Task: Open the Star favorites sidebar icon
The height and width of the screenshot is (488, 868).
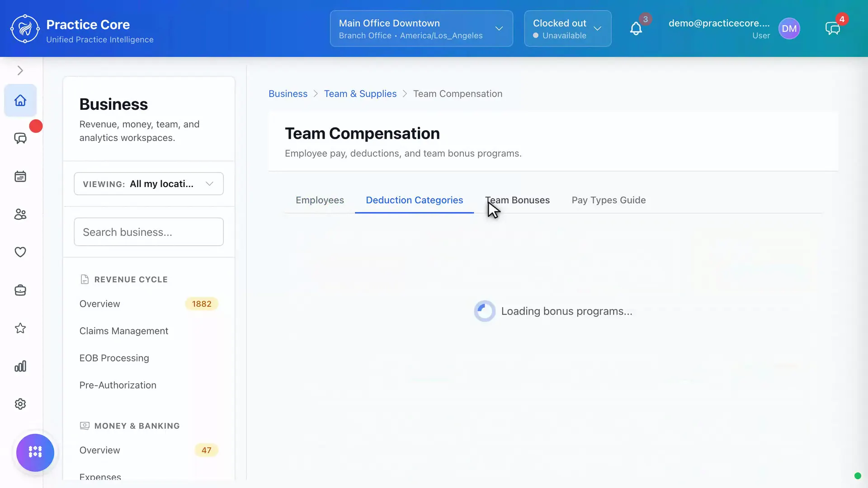Action: click(20, 328)
